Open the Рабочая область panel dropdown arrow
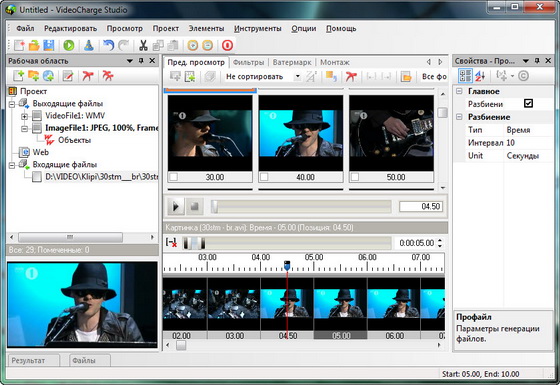 (130, 61)
